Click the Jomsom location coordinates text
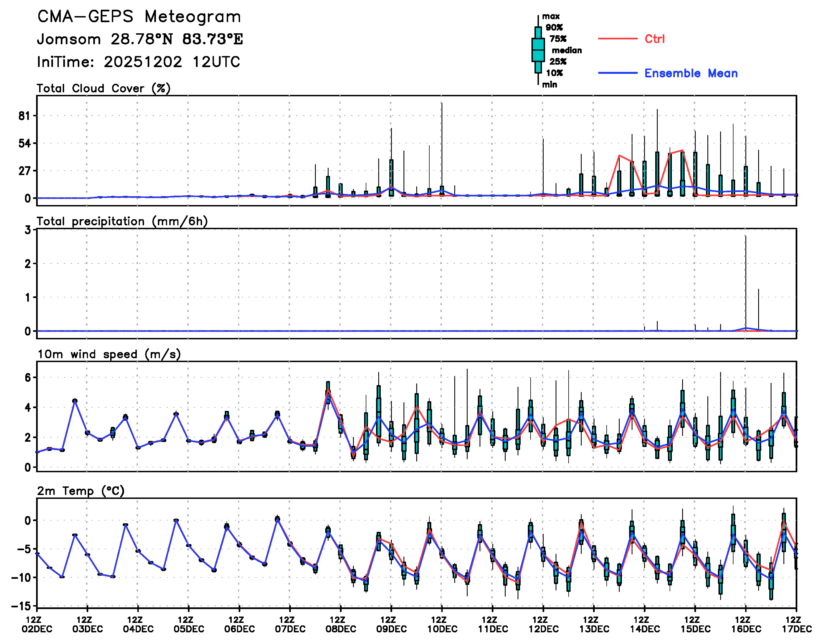 [140, 39]
